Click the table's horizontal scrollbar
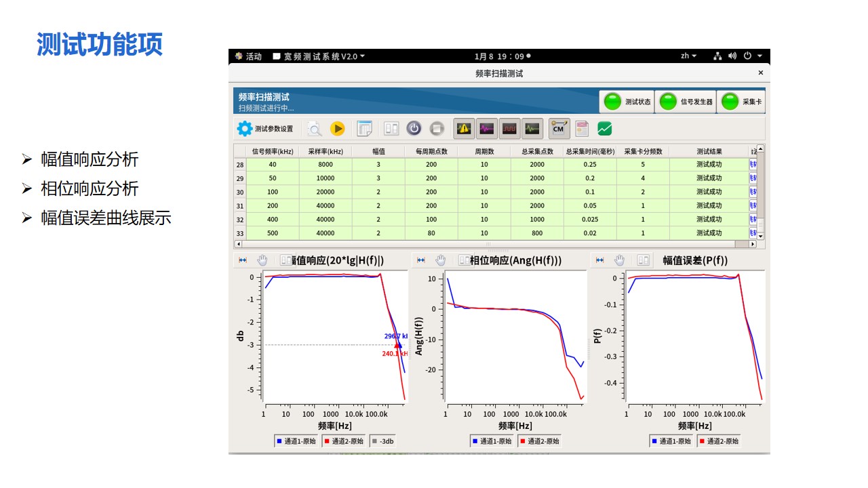Viewport: 868px width, 488px height. (x=488, y=244)
